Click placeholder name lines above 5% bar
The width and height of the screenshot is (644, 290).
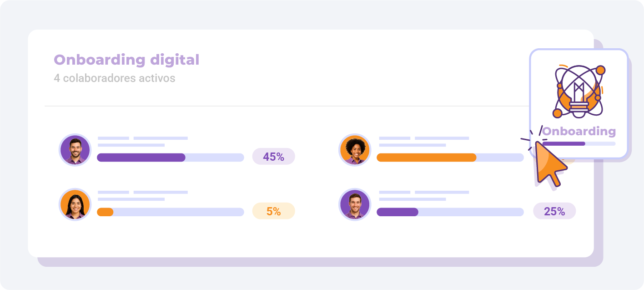(x=143, y=196)
